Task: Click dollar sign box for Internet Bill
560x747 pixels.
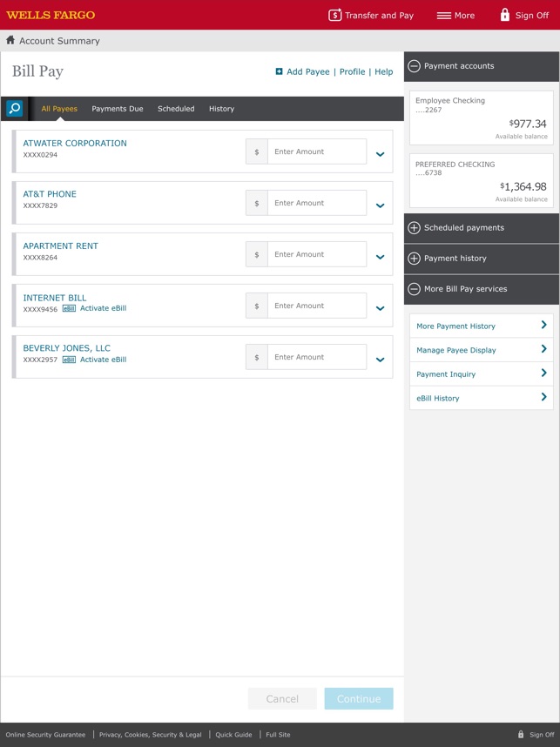Action: tap(257, 306)
